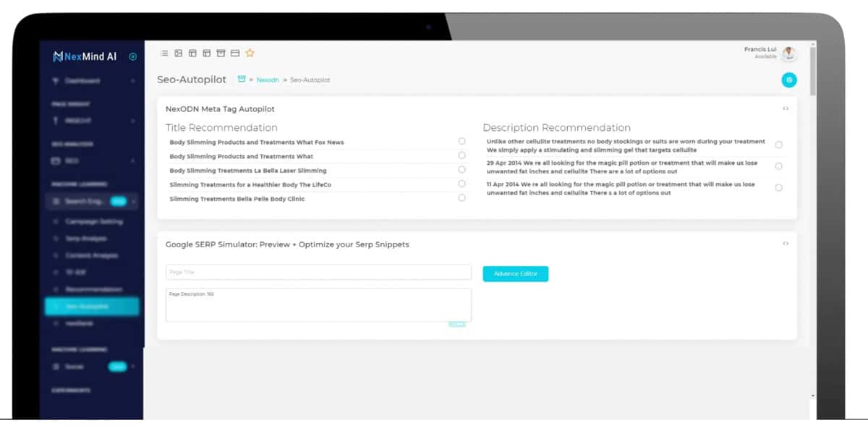Click the Advance Editor button

[515, 274]
